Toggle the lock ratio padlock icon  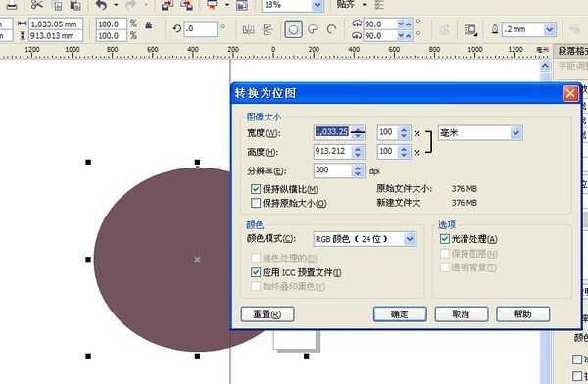tap(149, 25)
